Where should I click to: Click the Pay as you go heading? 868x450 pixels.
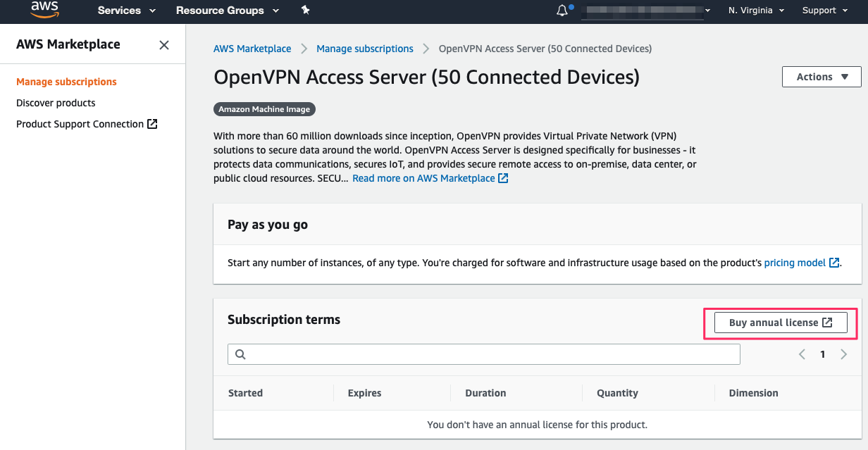pyautogui.click(x=268, y=225)
